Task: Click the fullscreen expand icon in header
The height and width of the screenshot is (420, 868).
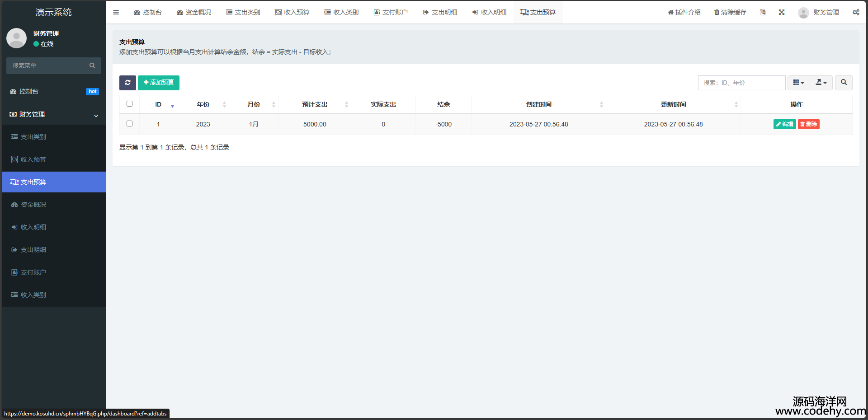Action: tap(781, 12)
